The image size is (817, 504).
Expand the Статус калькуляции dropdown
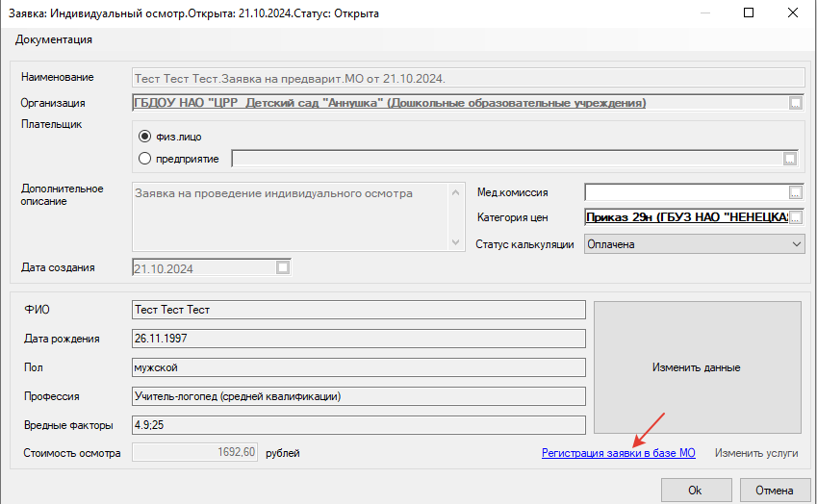[x=795, y=244]
